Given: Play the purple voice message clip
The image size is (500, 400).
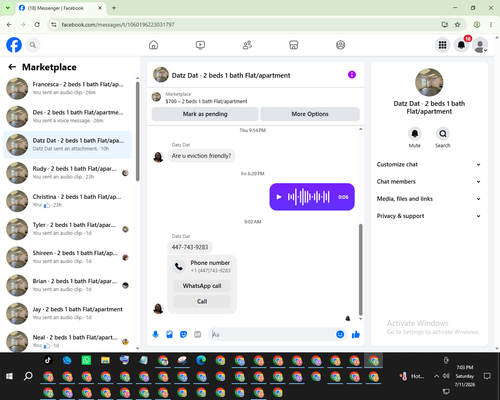Looking at the screenshot, I should (279, 197).
